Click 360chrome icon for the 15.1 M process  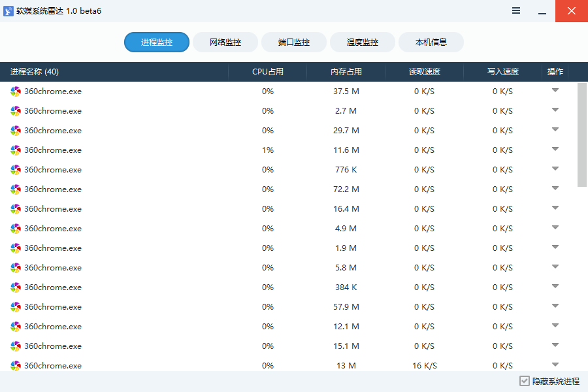point(16,346)
